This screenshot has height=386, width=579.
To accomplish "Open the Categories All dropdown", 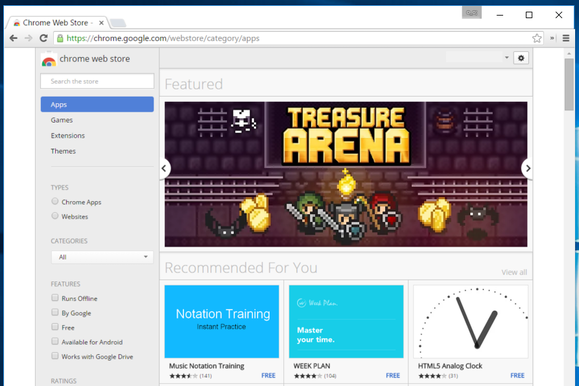I will (102, 257).
